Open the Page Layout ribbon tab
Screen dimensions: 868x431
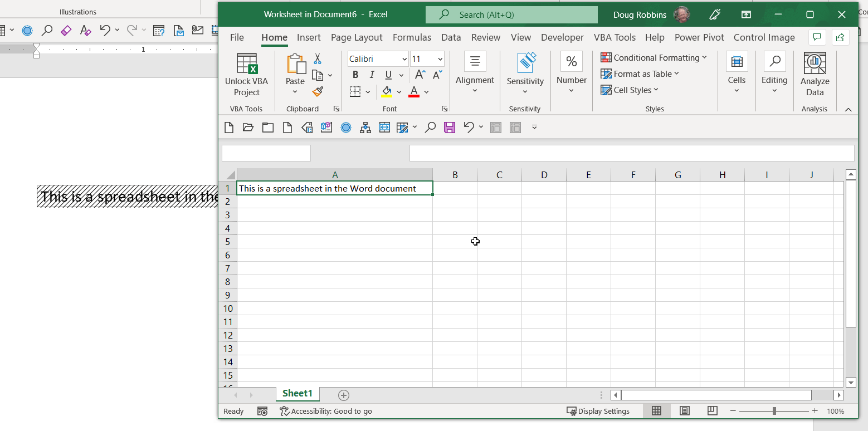[x=357, y=37]
